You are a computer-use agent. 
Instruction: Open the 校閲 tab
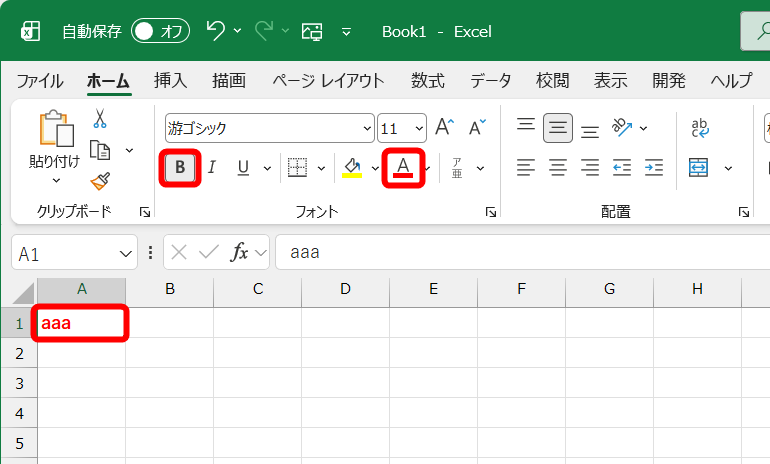click(x=552, y=80)
